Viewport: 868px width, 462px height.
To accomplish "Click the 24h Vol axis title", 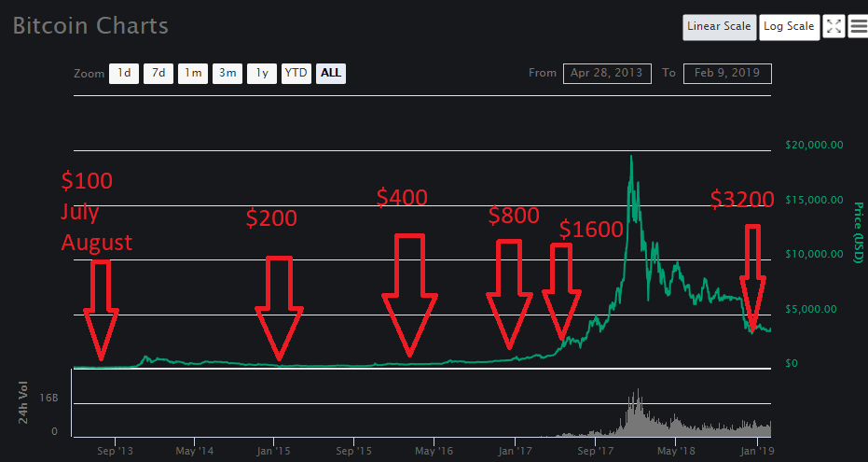I will coord(23,402).
